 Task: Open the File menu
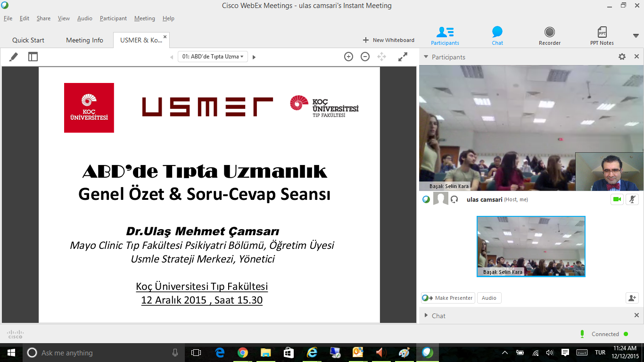[8, 18]
